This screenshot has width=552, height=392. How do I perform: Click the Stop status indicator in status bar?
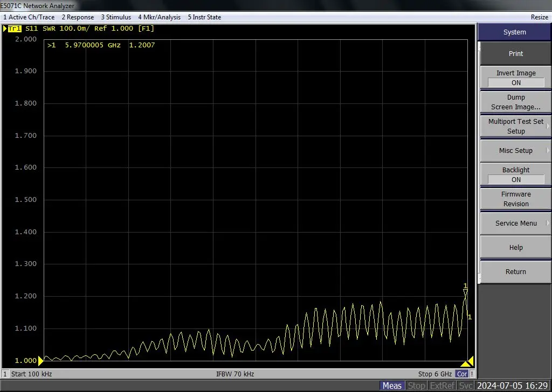click(x=416, y=386)
